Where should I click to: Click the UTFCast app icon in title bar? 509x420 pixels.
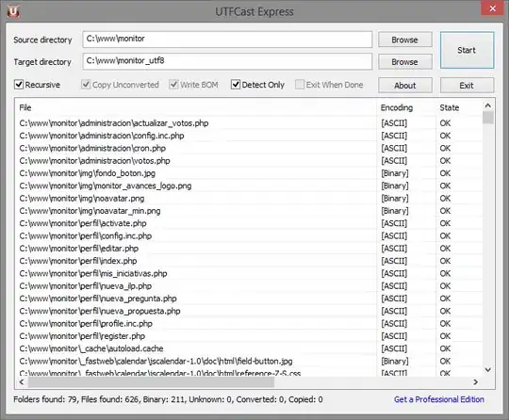click(13, 11)
